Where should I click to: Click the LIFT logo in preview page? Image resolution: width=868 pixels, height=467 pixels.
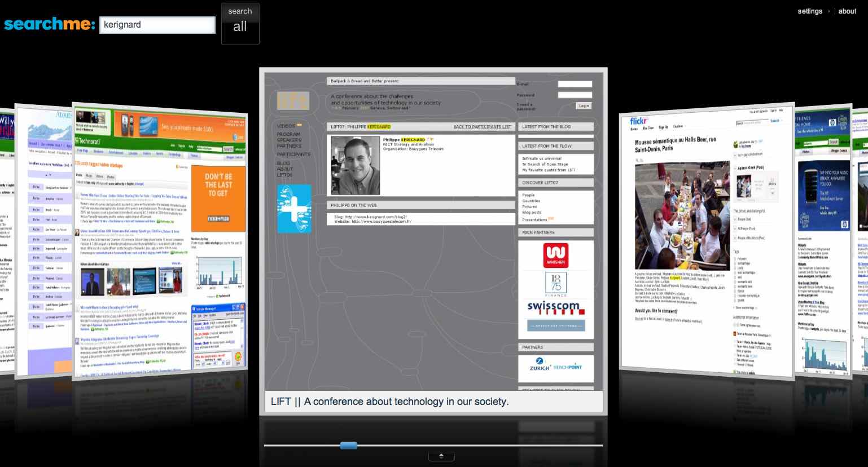(x=293, y=101)
